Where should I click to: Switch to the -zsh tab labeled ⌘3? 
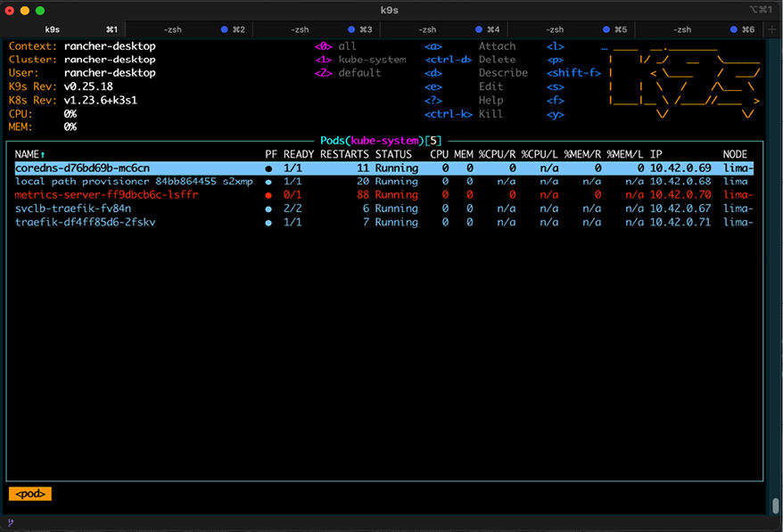coord(317,29)
